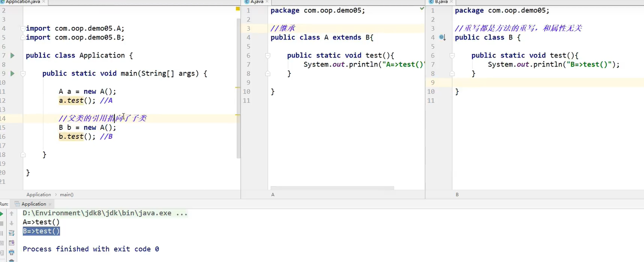Screen dimensions: 644x262
Task: Click the run gutter arrow beside main method
Action: (x=13, y=73)
